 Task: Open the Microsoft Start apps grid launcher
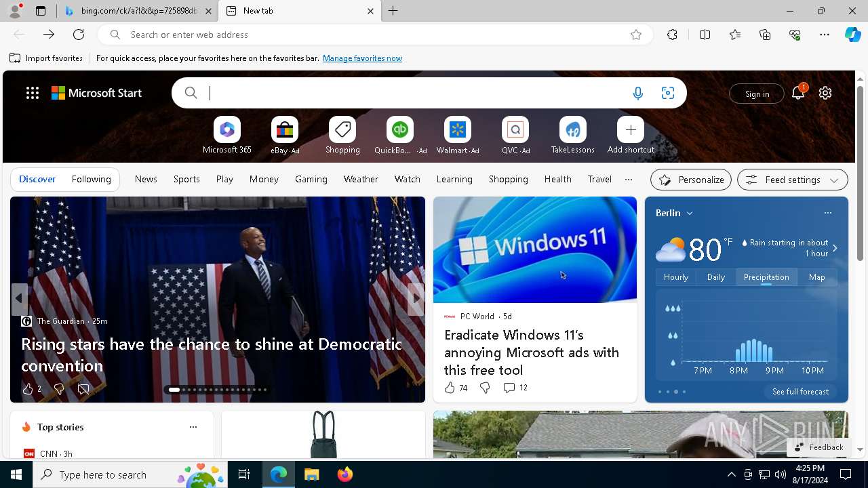(33, 94)
